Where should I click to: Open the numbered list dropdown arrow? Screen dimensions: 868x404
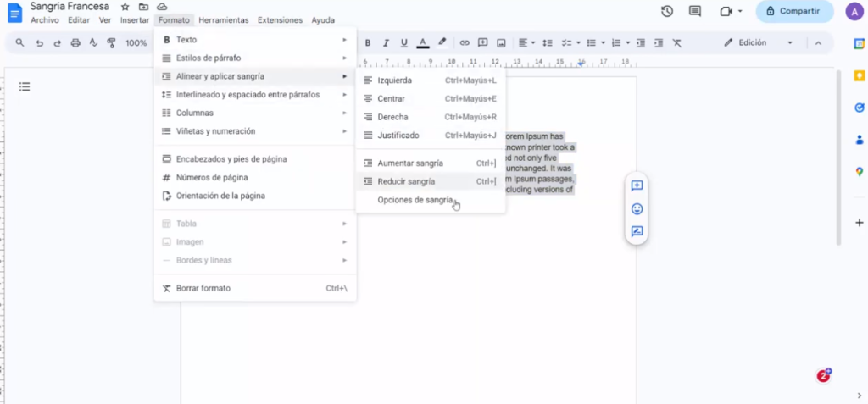click(628, 42)
